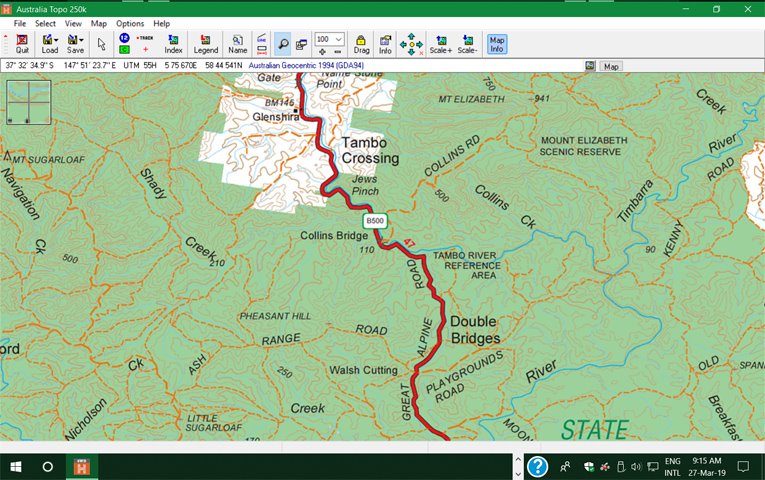Click the Scale- button
Image resolution: width=765 pixels, height=480 pixels.
click(467, 44)
